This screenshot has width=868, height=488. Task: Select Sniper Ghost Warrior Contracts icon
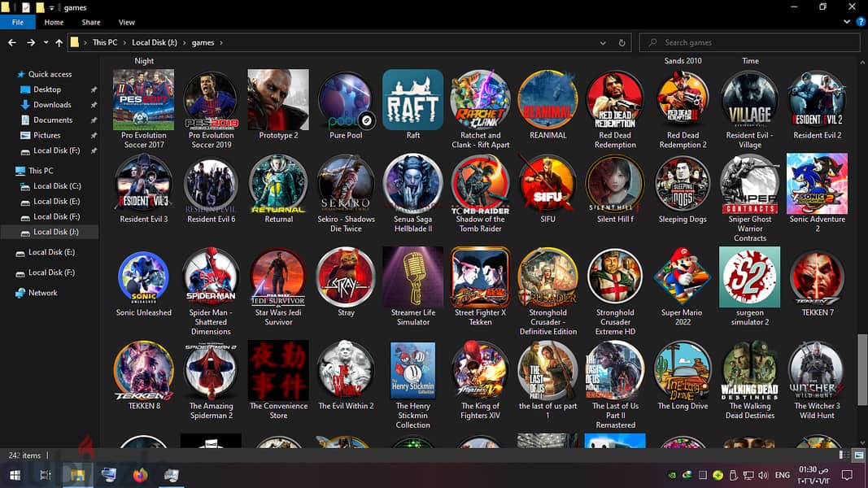(749, 184)
